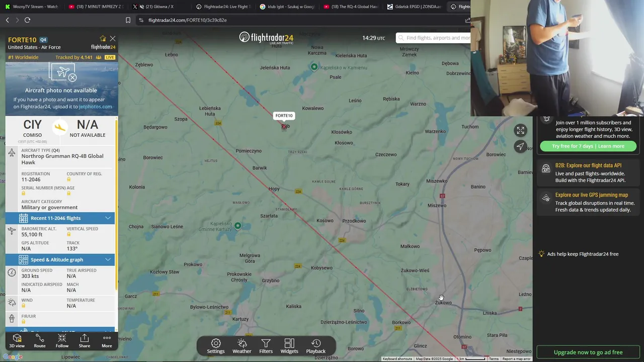Switch to WoznyTV Stream tab
This screenshot has height=362, width=644.
pyautogui.click(x=31, y=7)
